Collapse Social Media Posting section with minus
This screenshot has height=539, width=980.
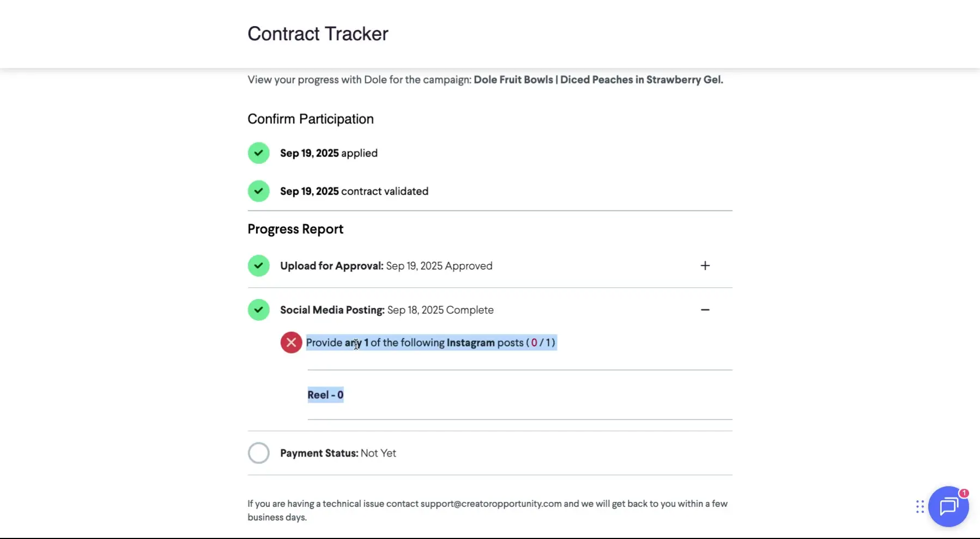705,309
